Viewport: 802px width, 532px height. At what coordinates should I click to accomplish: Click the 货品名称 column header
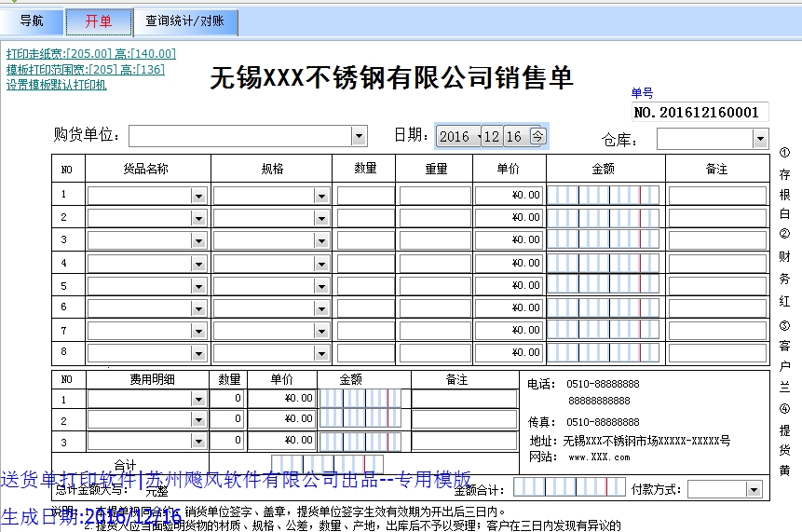tap(146, 169)
